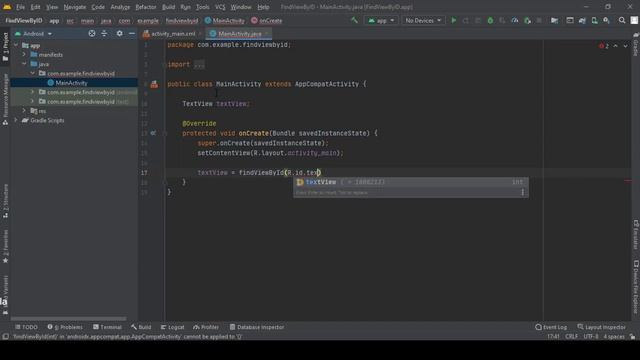Click the Make Project hammer icon
Image resolution: width=640 pixels, height=360 pixels.
[x=354, y=20]
